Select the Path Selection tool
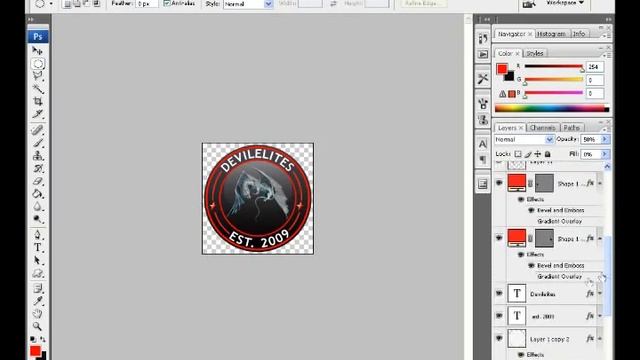The image size is (640, 360). pos(38,260)
